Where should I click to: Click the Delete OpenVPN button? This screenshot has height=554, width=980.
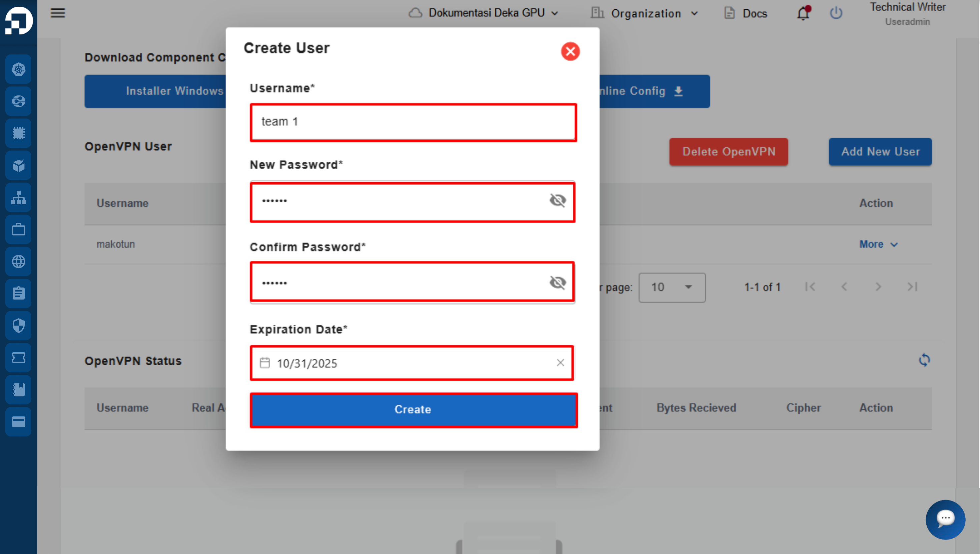[728, 152]
